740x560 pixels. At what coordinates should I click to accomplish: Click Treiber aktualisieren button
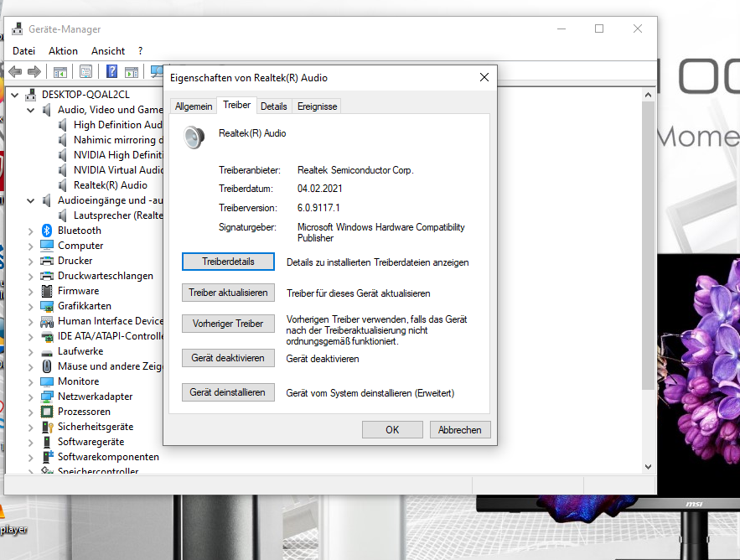(x=228, y=293)
